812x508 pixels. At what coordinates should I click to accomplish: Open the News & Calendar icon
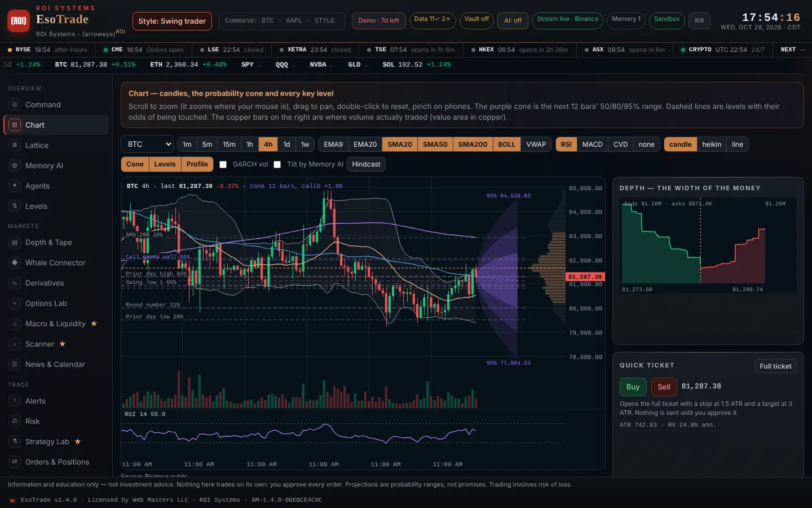click(x=15, y=364)
